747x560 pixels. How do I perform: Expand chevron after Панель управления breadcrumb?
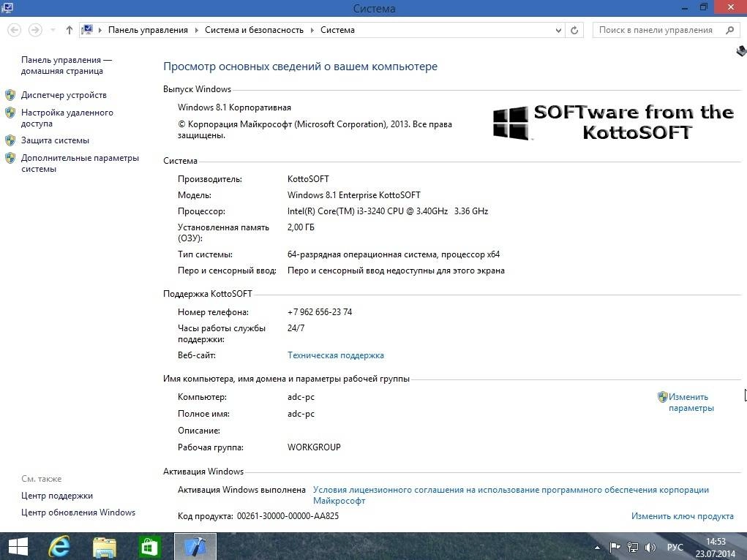coord(196,30)
